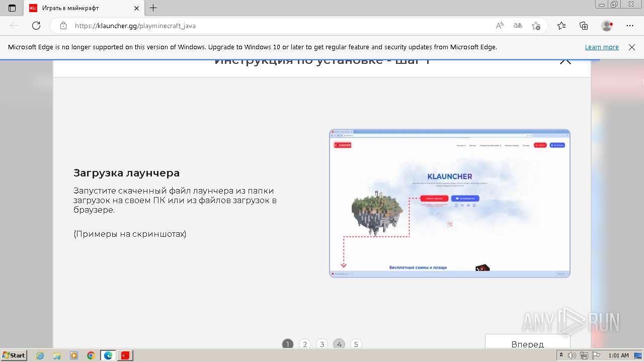Show hidden system tray icons
644x362 pixels.
coord(561,355)
